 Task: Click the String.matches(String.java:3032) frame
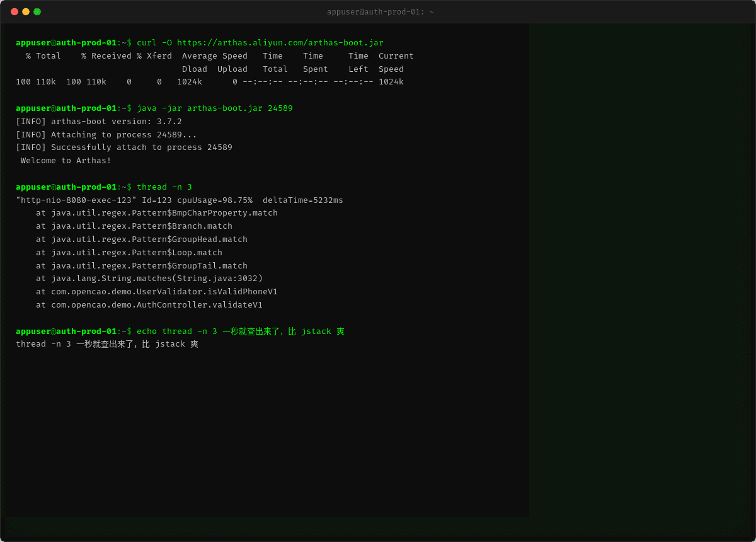click(149, 279)
